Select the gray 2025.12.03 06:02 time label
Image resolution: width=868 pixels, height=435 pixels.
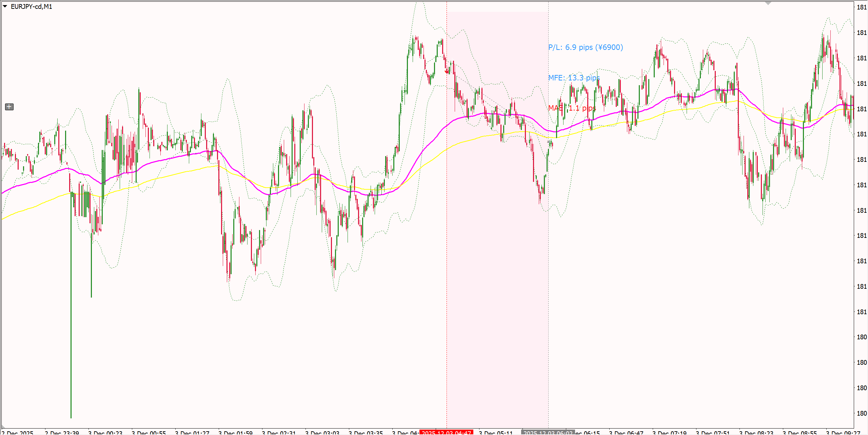click(x=548, y=432)
